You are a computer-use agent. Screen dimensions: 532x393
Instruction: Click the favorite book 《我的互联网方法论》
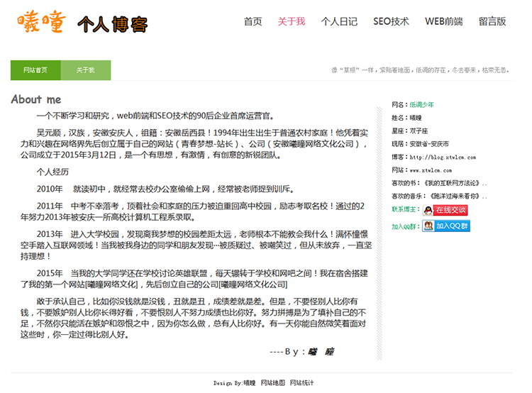point(452,183)
